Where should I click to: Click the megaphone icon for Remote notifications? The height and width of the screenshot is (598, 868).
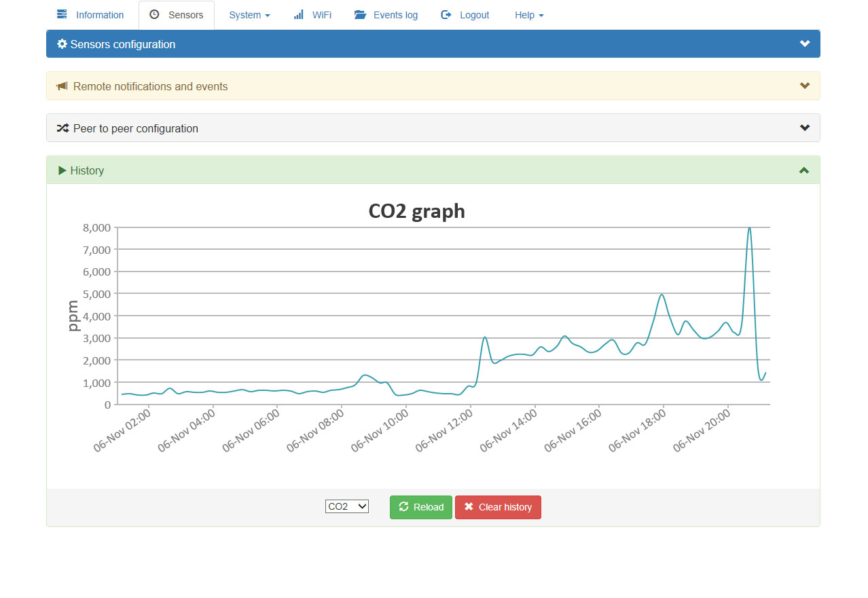pyautogui.click(x=62, y=86)
